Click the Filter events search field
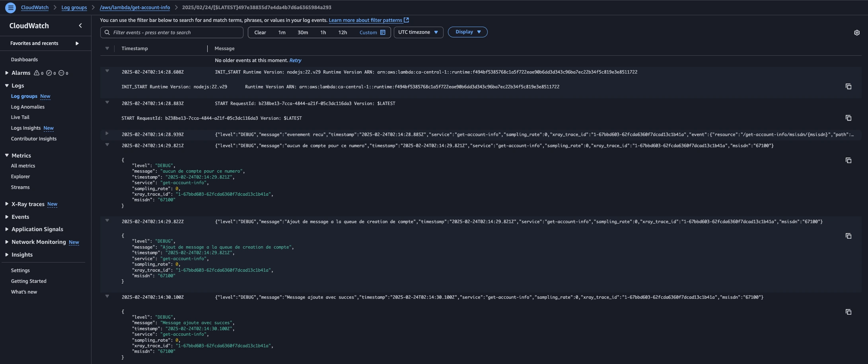The width and height of the screenshot is (868, 364). tap(172, 33)
